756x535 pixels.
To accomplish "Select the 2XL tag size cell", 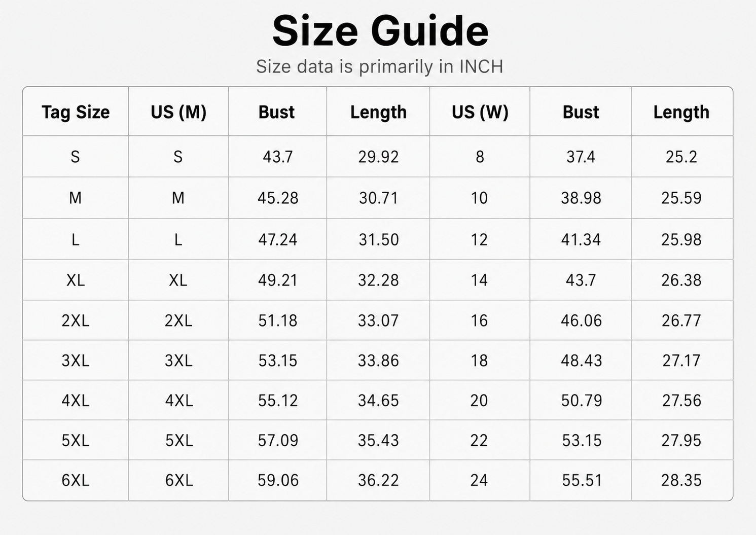I will pyautogui.click(x=76, y=320).
